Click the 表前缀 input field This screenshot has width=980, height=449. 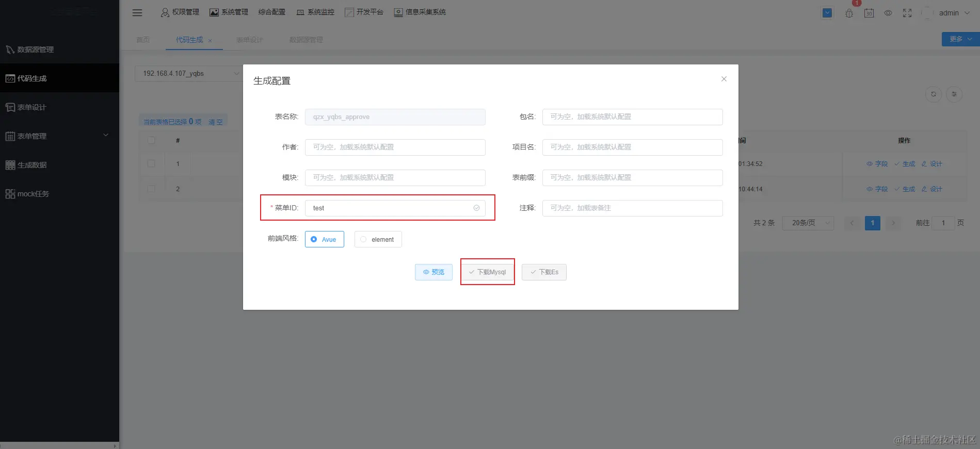pyautogui.click(x=632, y=178)
